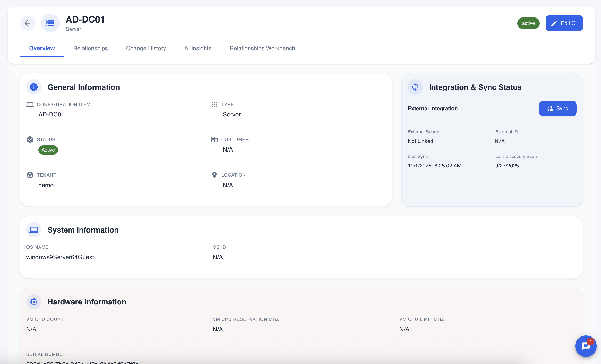Click the Location pin icon
601x364 pixels.
pyautogui.click(x=214, y=175)
